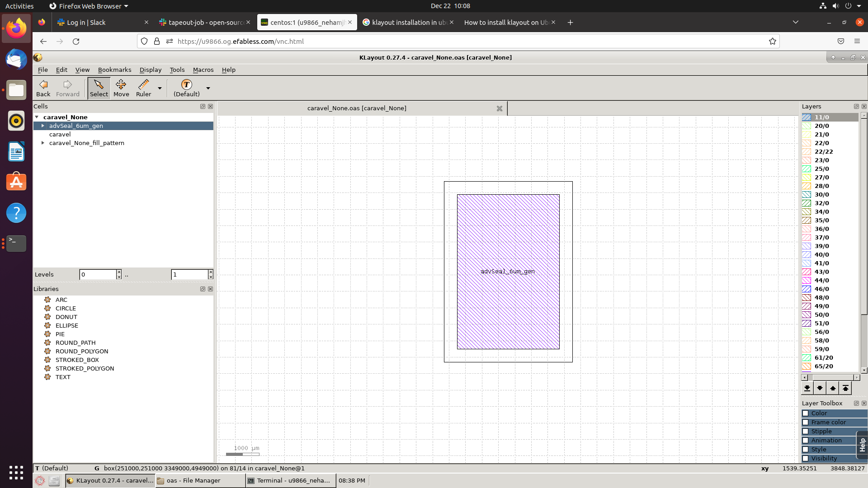868x488 pixels.
Task: Expand the advSeal_6um_gen cell entry
Action: [43, 126]
